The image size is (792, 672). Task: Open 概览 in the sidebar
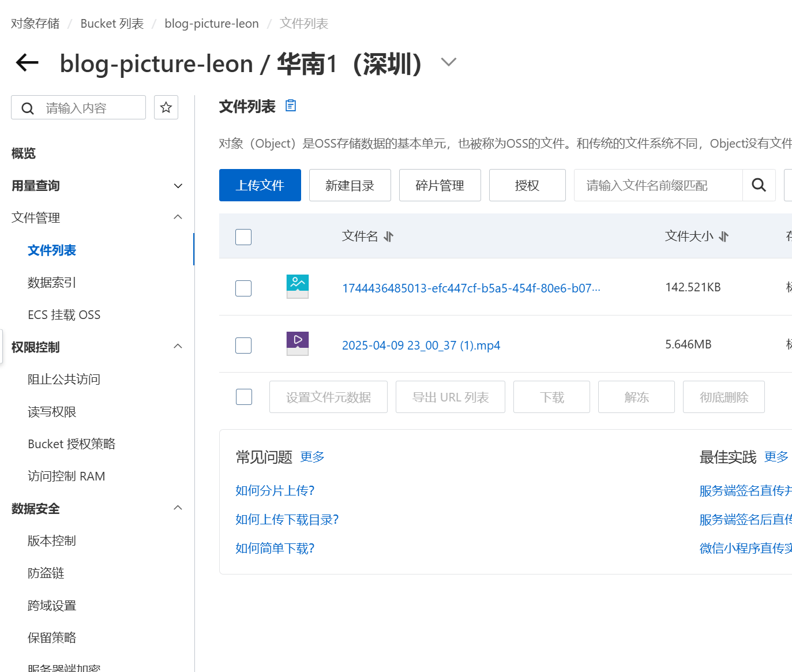[x=24, y=153]
